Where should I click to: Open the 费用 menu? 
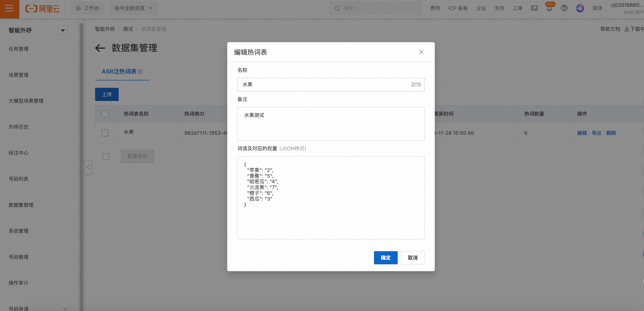click(x=435, y=8)
